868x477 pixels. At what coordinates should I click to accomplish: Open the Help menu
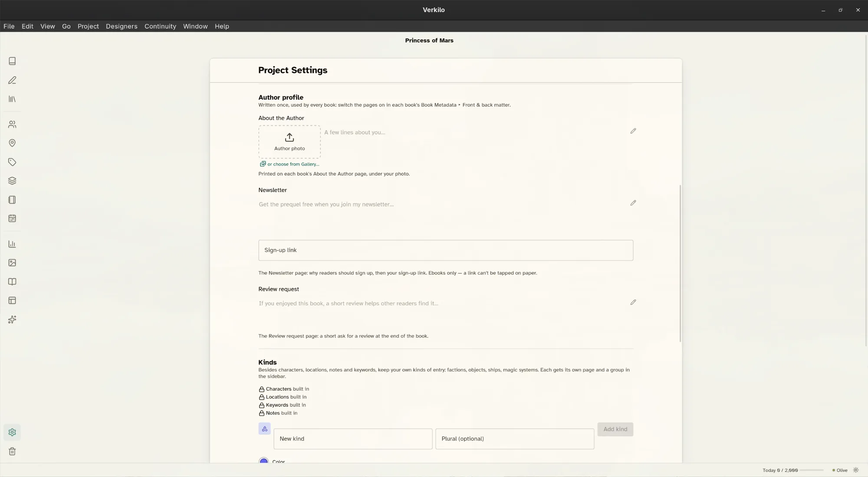(x=222, y=26)
